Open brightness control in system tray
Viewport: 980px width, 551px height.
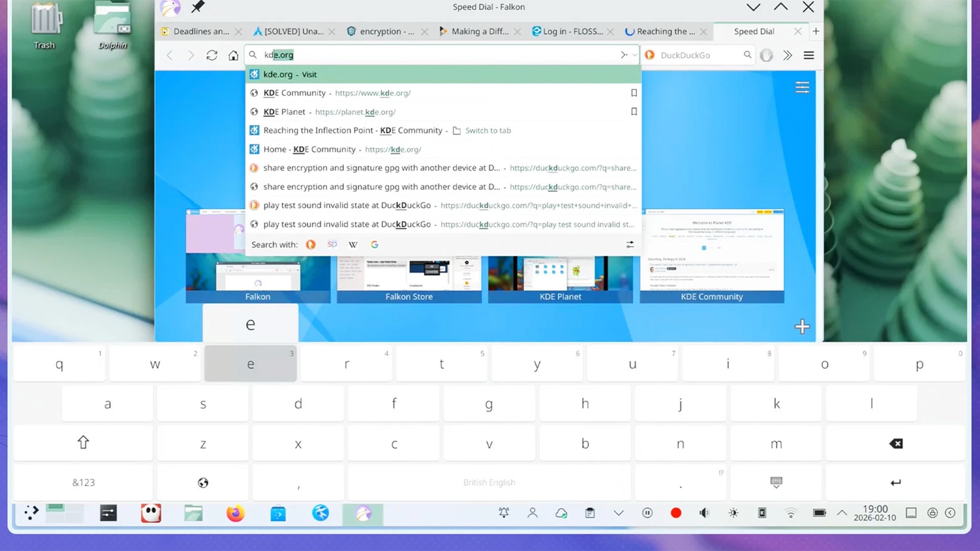[733, 513]
